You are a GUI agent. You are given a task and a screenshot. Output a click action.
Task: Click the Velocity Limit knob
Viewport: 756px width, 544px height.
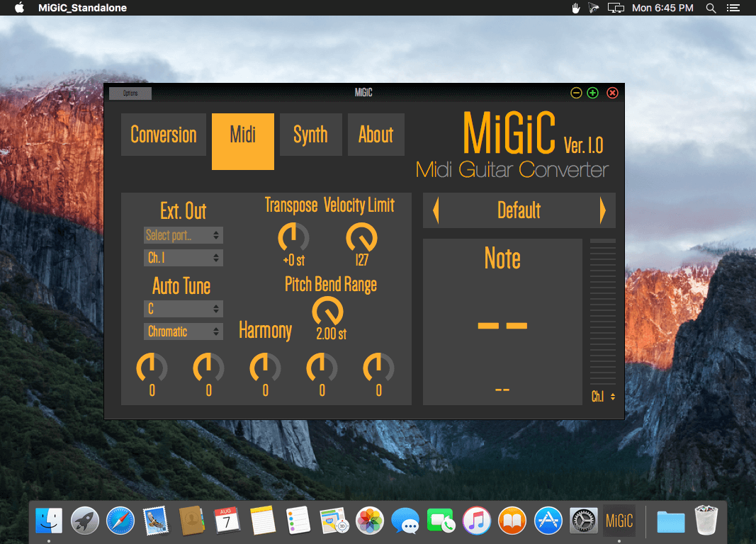click(361, 237)
